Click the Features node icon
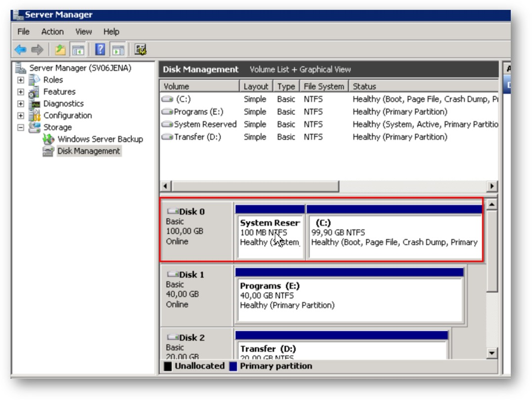Screen dimensions: 532x400 click(34, 91)
